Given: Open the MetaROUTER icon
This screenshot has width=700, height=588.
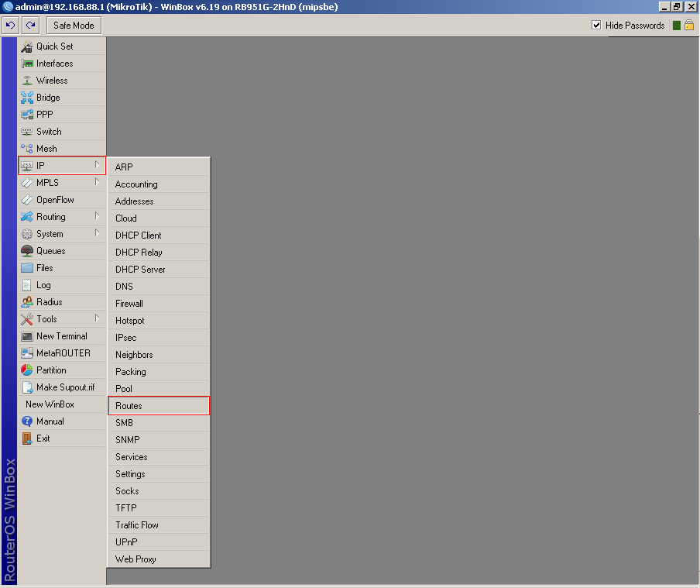Looking at the screenshot, I should (27, 353).
